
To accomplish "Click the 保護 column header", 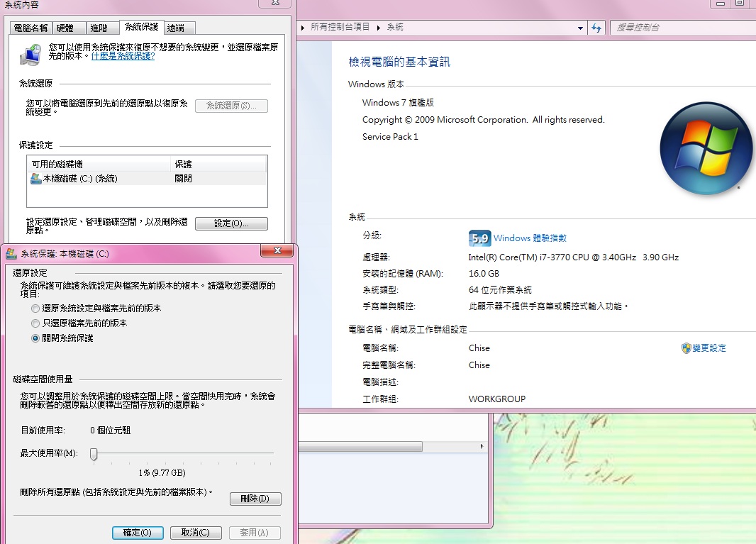I will coord(218,164).
